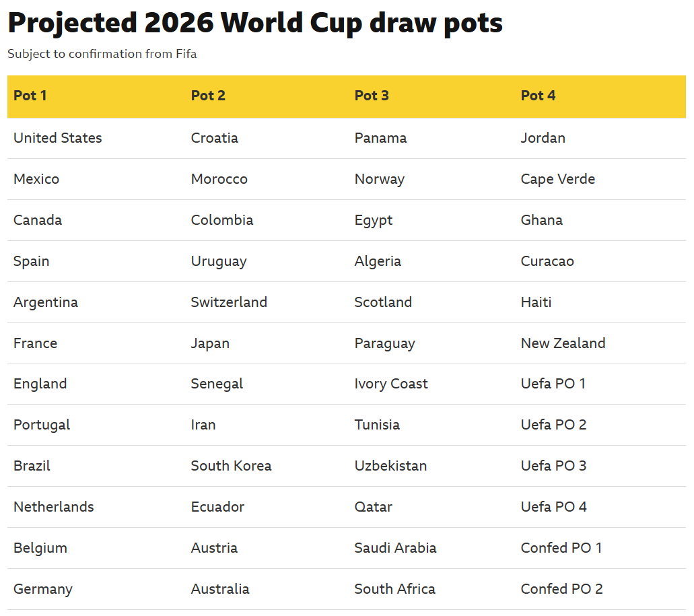Click the Pot 1 column header
Viewport: 694px width, 616px height.
(30, 96)
